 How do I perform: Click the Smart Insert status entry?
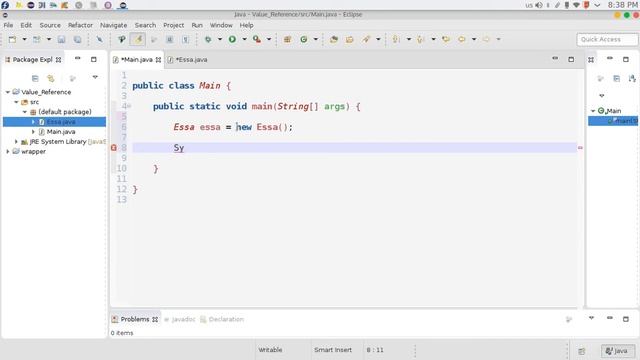click(333, 350)
